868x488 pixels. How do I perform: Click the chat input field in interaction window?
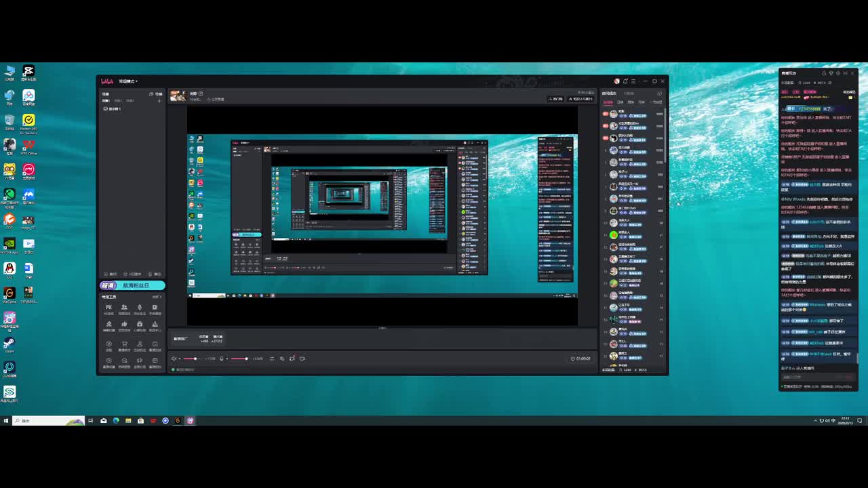click(817, 377)
